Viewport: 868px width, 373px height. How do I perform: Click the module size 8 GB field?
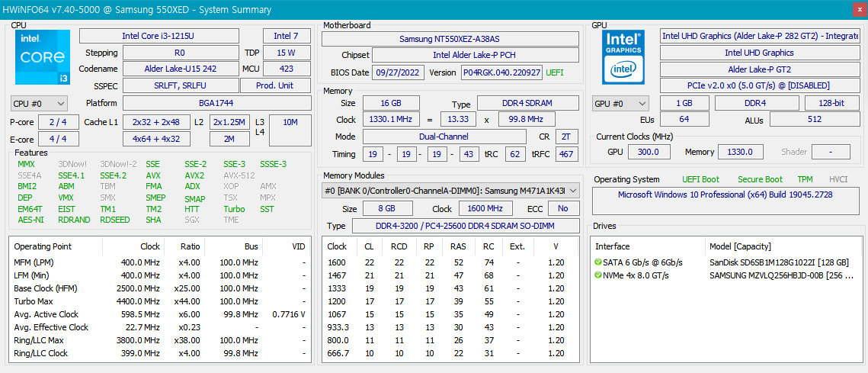387,208
